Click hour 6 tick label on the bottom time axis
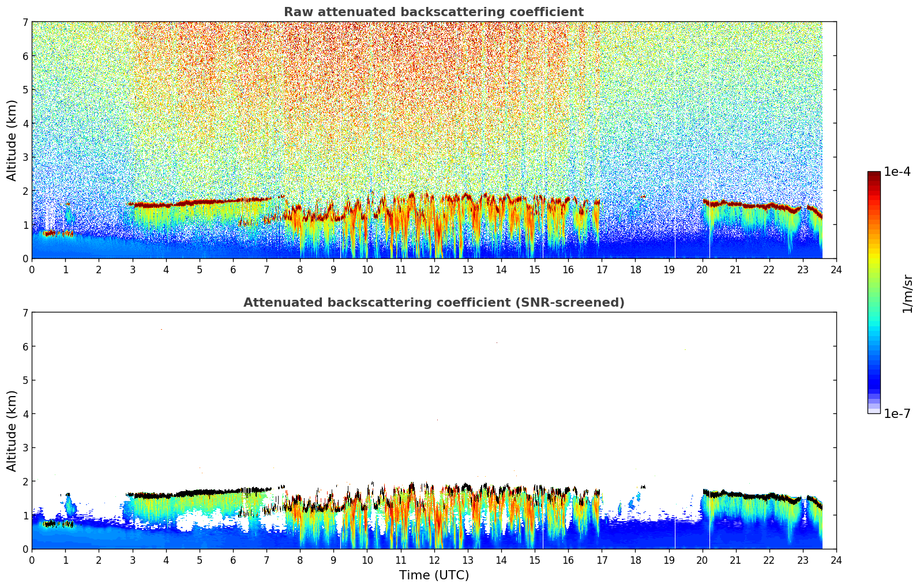This screenshot has height=588, width=920. click(x=233, y=560)
